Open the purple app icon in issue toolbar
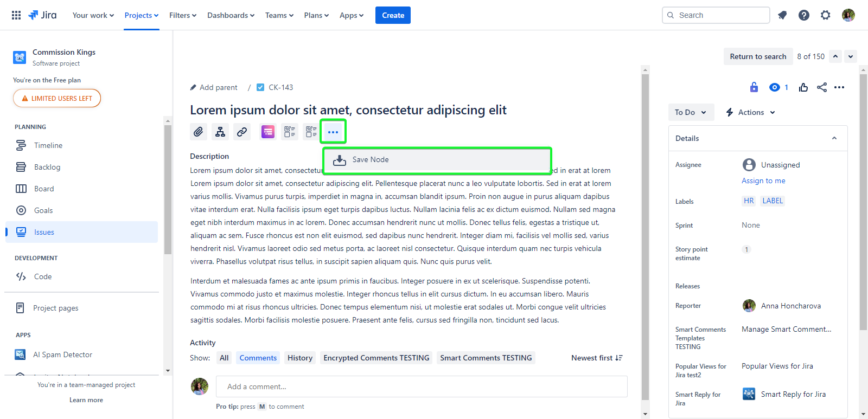The image size is (868, 419). (x=268, y=132)
